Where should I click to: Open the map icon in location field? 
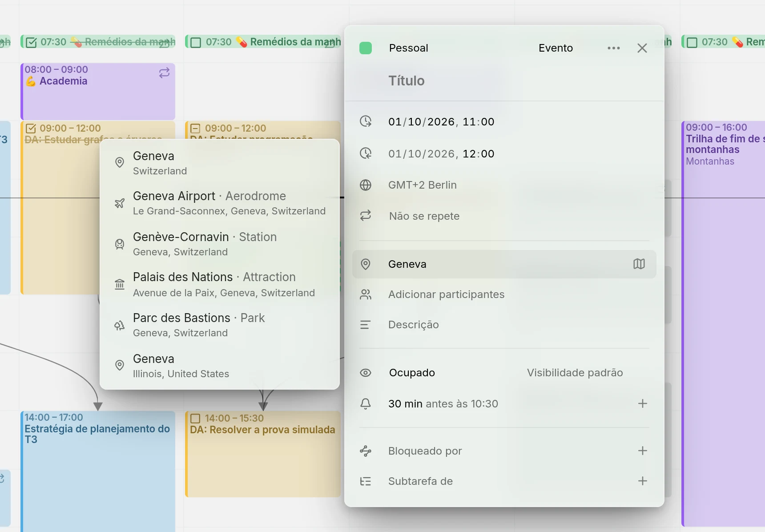pos(639,264)
